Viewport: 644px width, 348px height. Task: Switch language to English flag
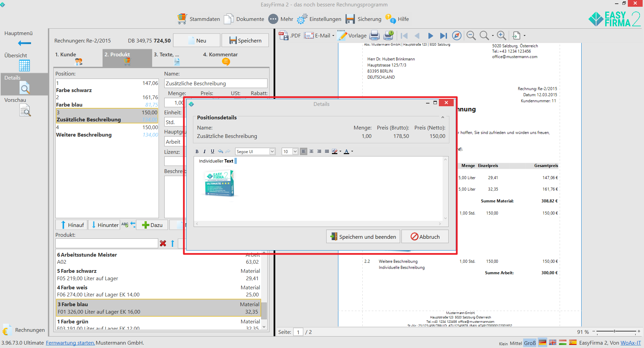point(553,342)
